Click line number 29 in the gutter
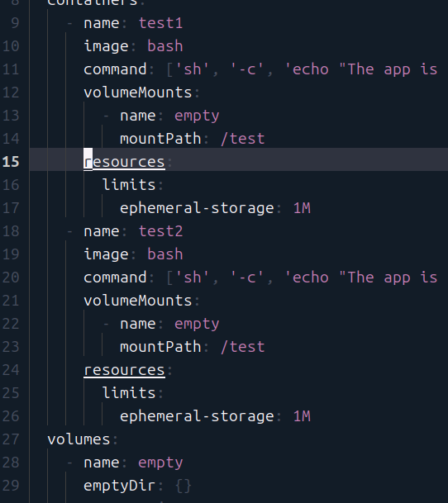This screenshot has height=503, width=448. tap(11, 486)
